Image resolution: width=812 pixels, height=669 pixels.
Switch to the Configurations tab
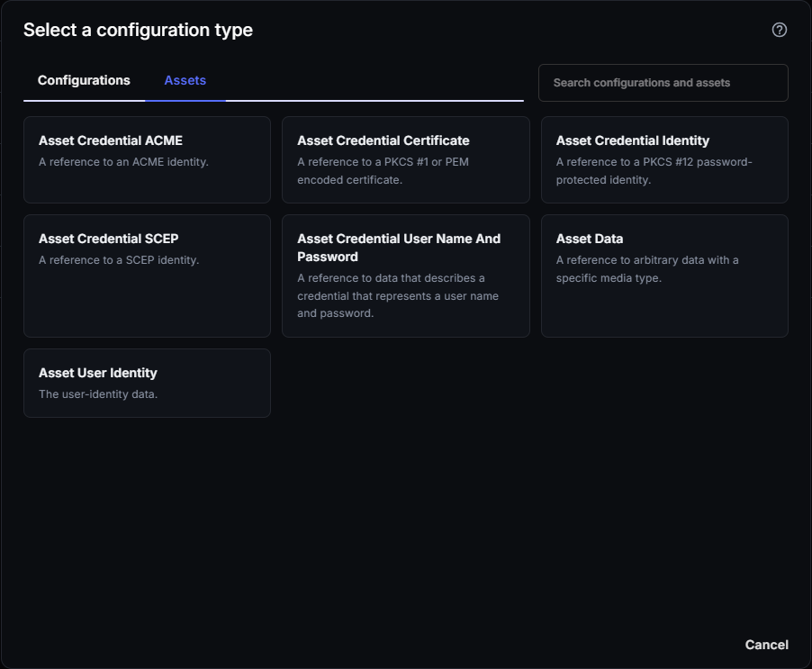84,81
